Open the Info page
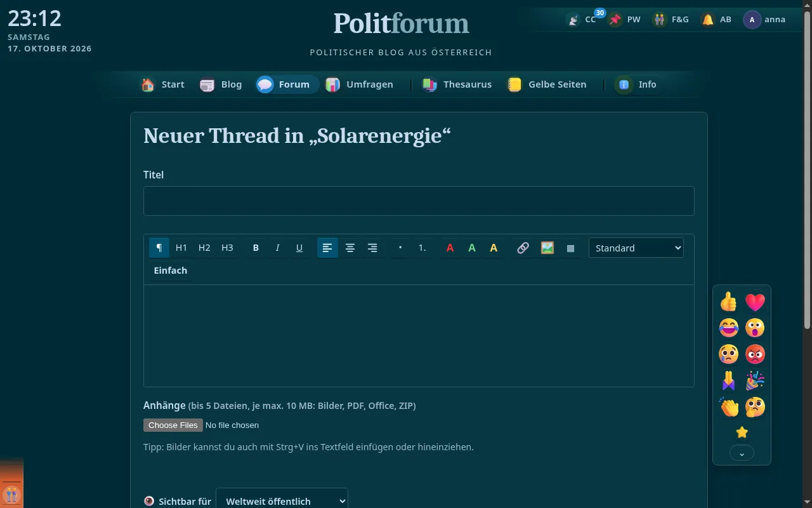 click(x=636, y=84)
